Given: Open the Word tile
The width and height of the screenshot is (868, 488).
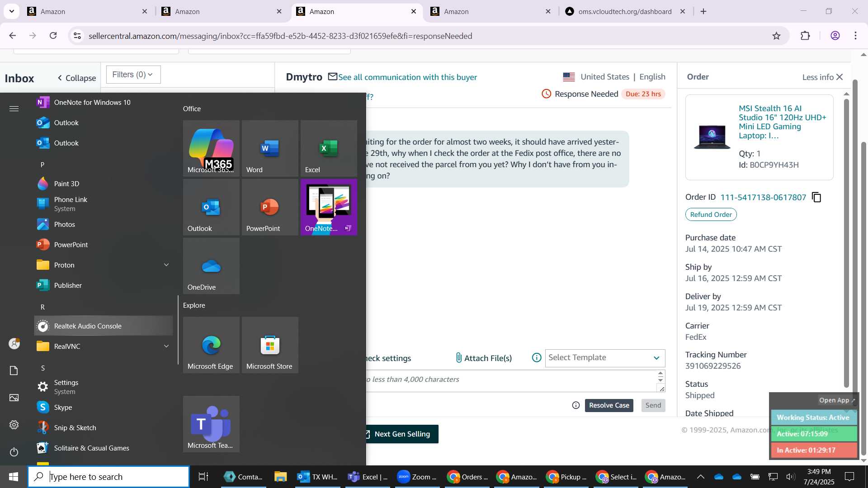Looking at the screenshot, I should (x=270, y=148).
